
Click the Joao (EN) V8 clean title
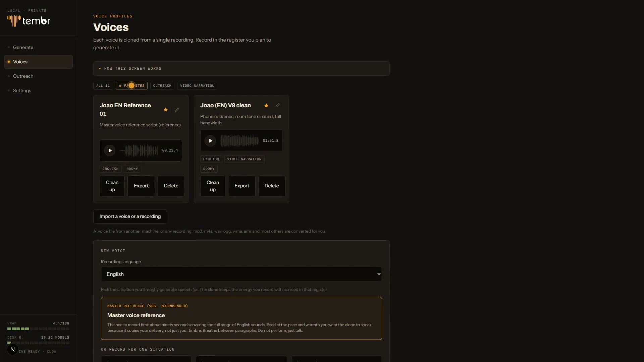tap(225, 106)
